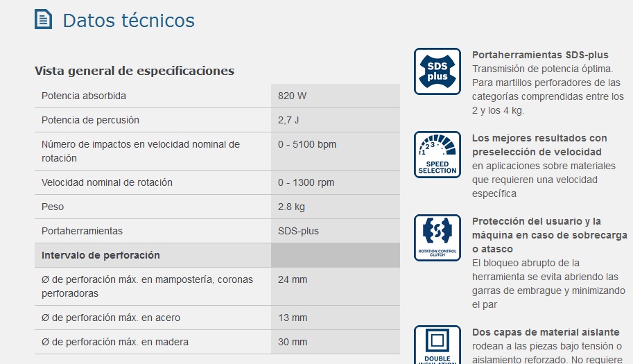Select the max drilling in madera row label
Image resolution: width=633 pixels, height=364 pixels.
pos(114,342)
